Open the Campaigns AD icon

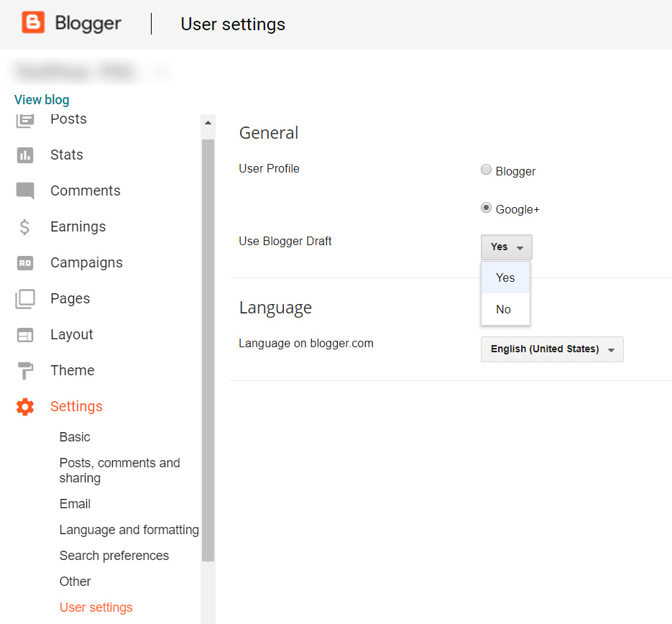[25, 262]
